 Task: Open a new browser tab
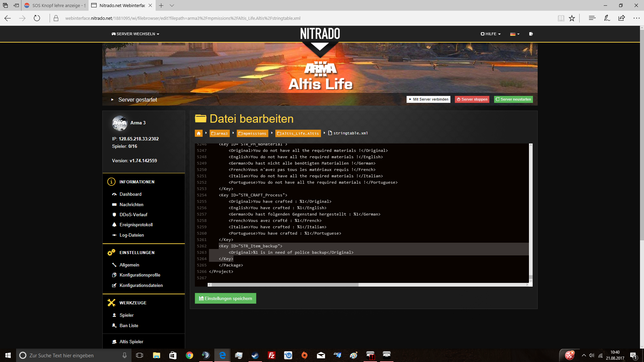tap(161, 5)
